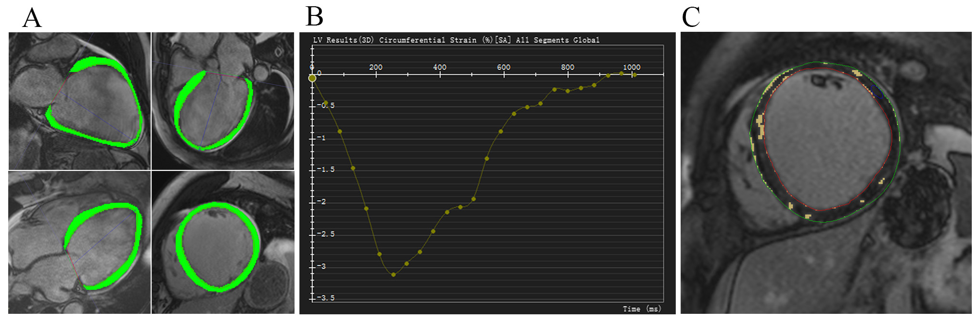The width and height of the screenshot is (980, 323).
Task: Click the -2 strain axis label
Action: click(x=321, y=202)
